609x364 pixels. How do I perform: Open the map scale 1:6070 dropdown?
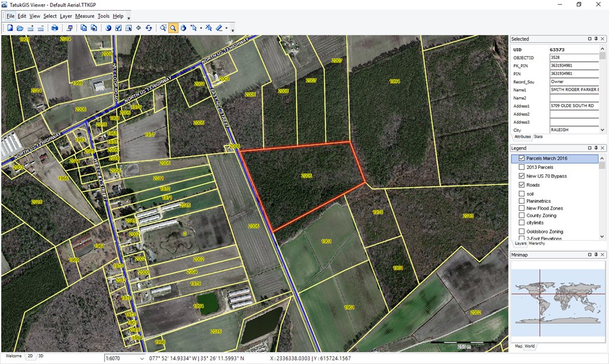(142, 359)
